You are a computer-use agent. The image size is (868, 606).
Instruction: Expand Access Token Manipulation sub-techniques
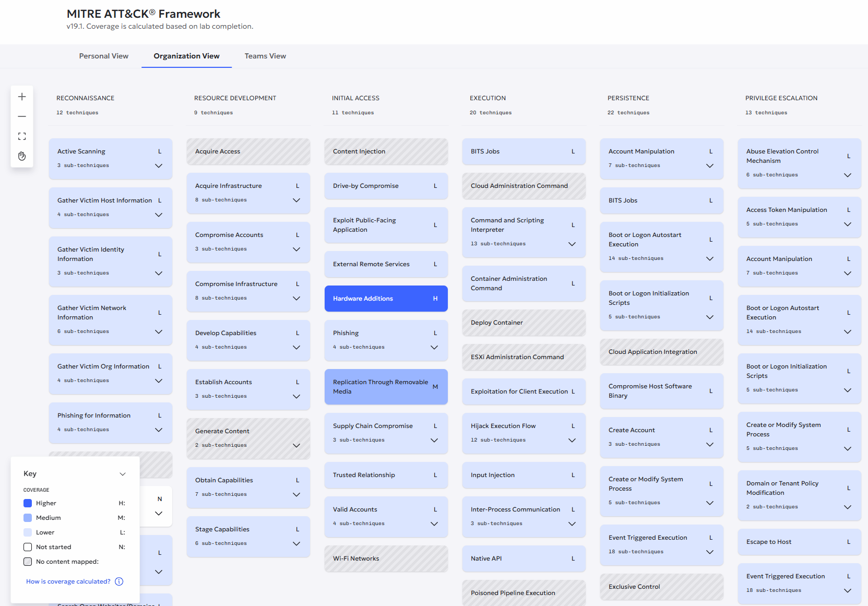(848, 224)
